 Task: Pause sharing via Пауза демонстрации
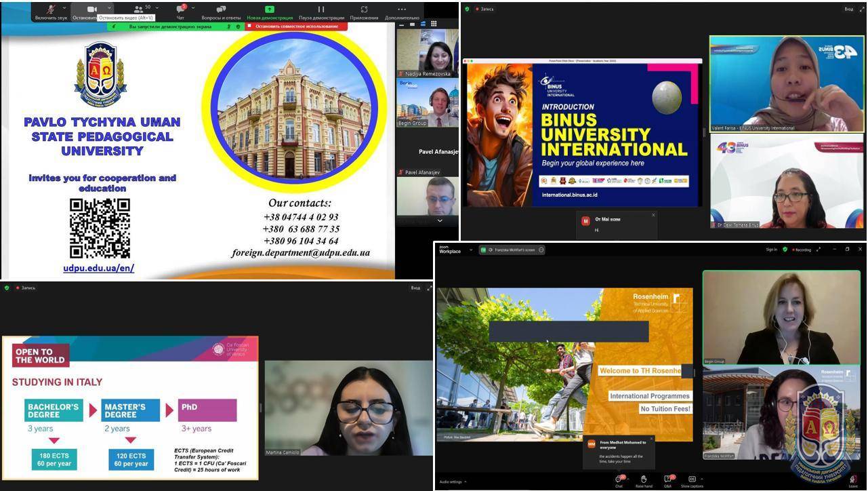pos(321,12)
